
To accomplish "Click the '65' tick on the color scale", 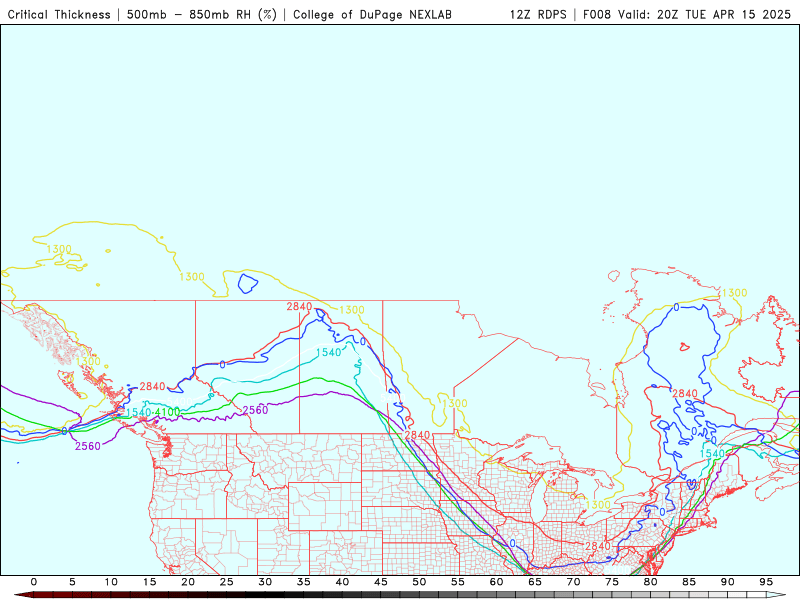I will [x=535, y=582].
